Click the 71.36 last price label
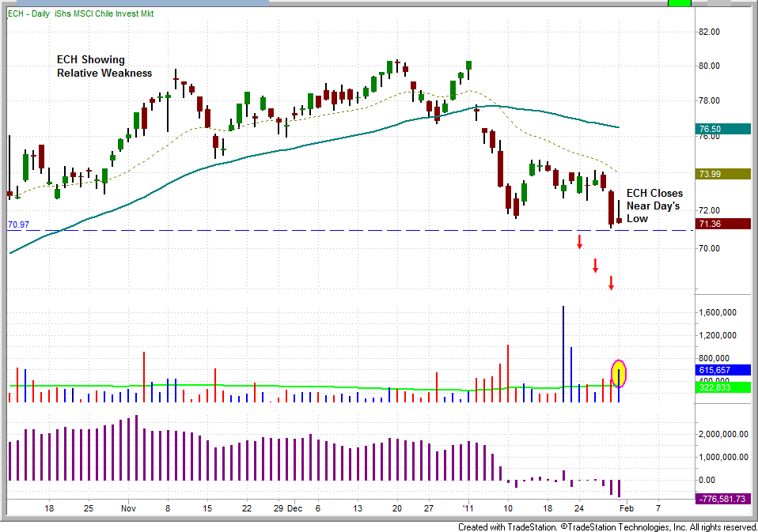 click(724, 224)
